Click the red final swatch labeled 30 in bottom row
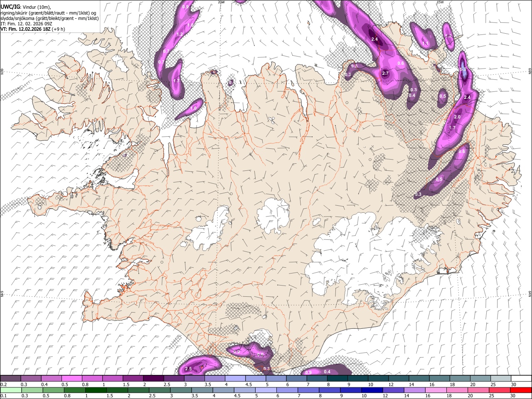 (x=520, y=390)
